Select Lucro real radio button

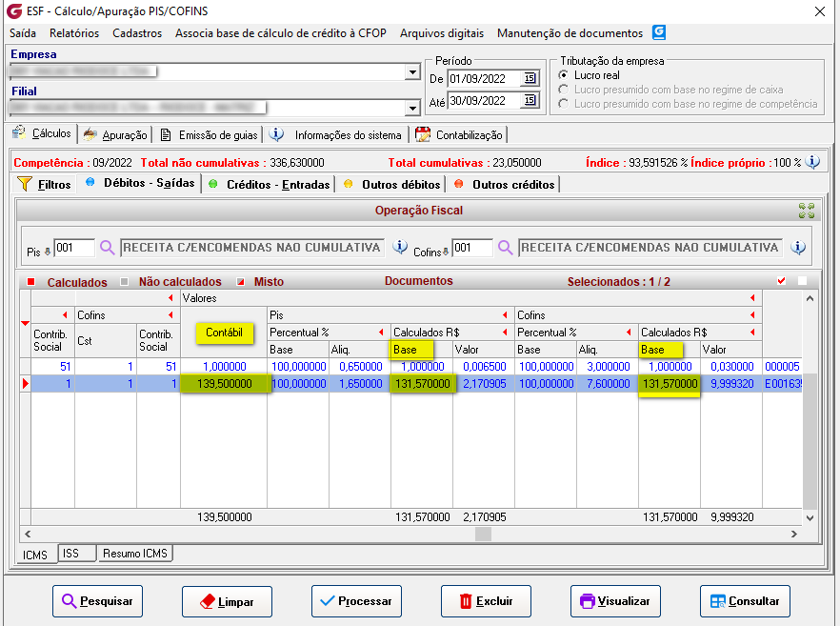click(563, 75)
